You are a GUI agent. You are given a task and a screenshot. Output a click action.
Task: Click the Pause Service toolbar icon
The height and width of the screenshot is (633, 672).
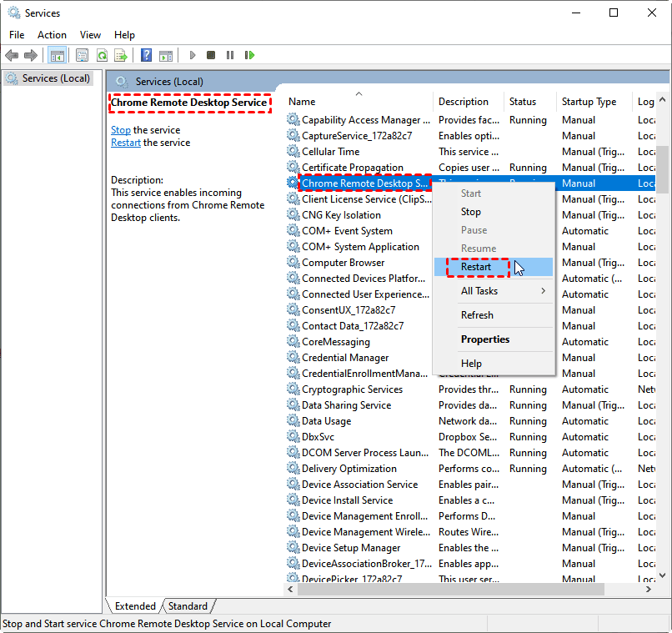[230, 55]
